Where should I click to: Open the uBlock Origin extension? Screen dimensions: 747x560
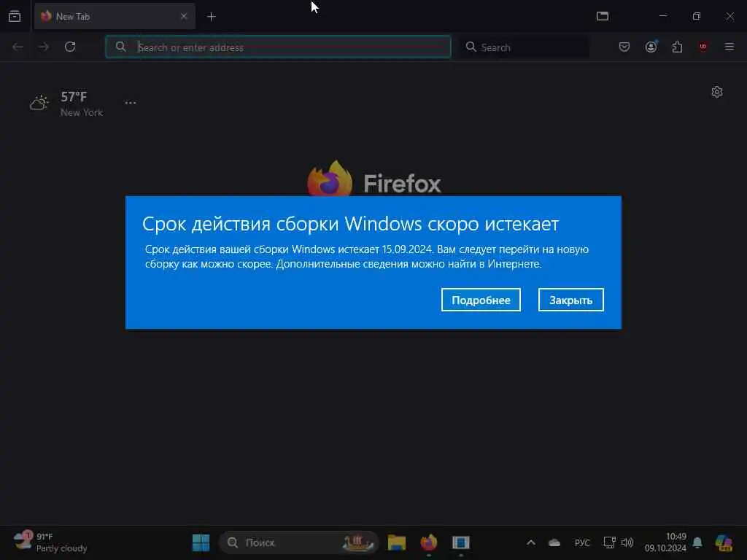703,47
